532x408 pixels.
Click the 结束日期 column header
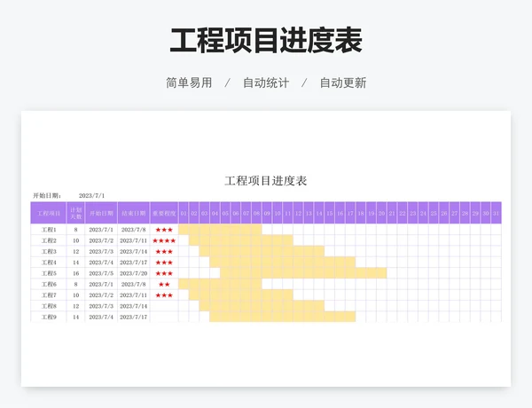133,213
